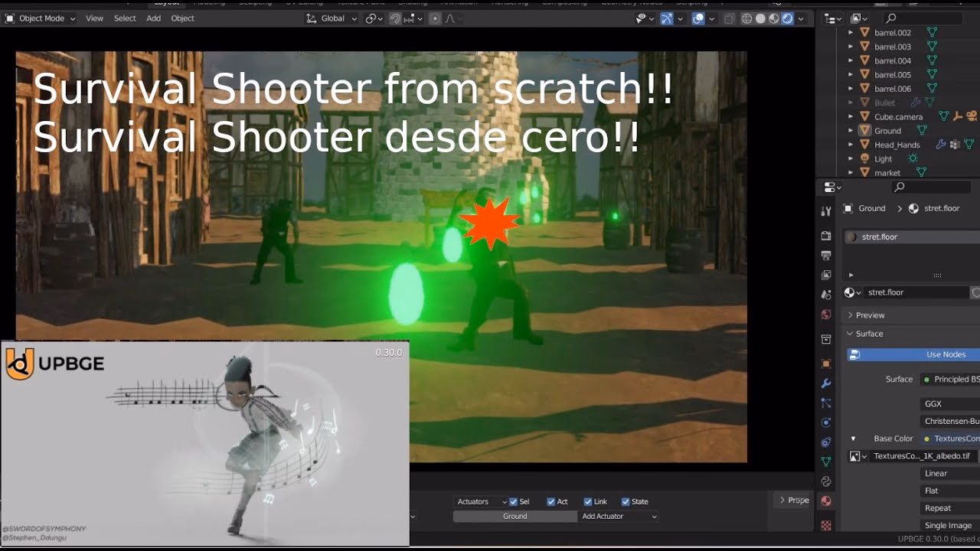The image size is (980, 551).
Task: Open the Object menu
Action: tap(182, 18)
